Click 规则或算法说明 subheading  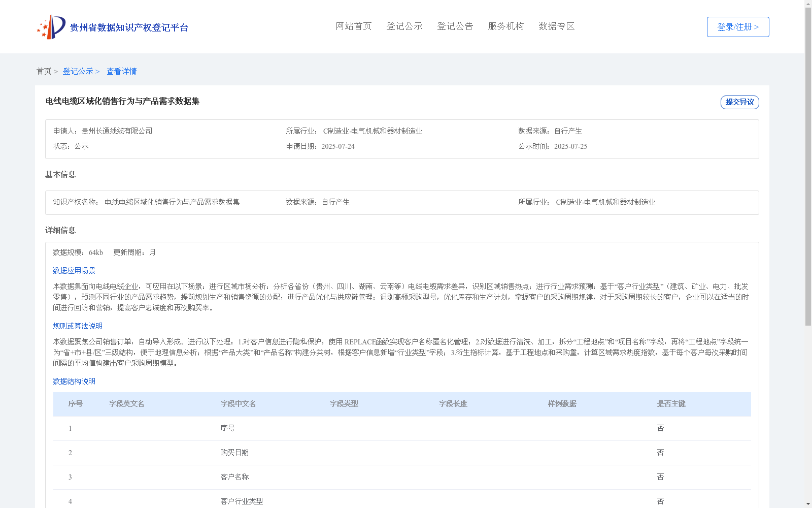pos(78,326)
